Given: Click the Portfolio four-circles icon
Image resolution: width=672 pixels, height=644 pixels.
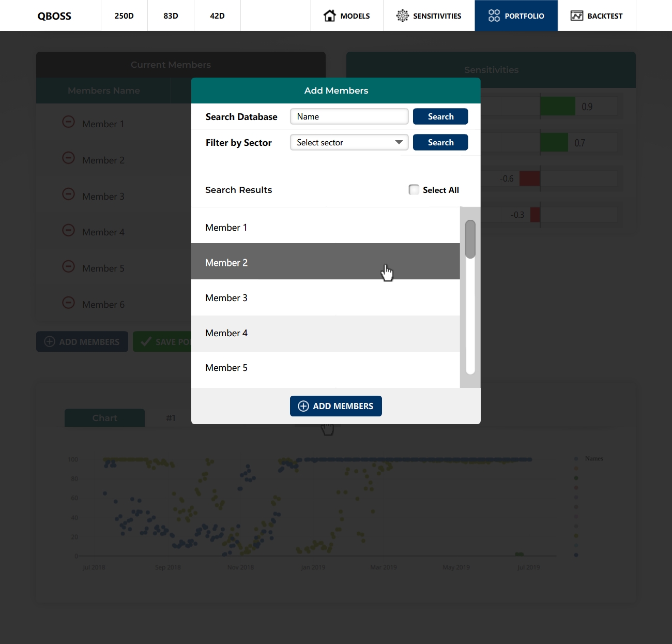Looking at the screenshot, I should coord(494,16).
